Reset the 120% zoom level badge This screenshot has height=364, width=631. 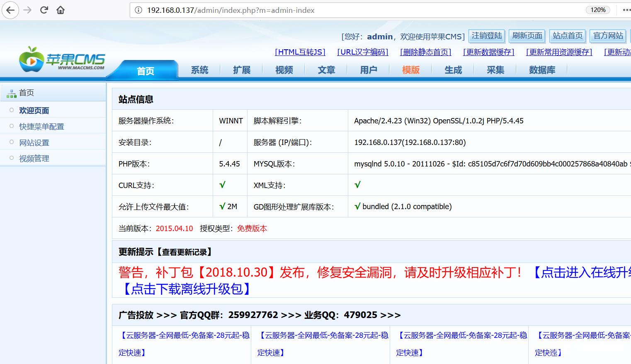coord(598,10)
